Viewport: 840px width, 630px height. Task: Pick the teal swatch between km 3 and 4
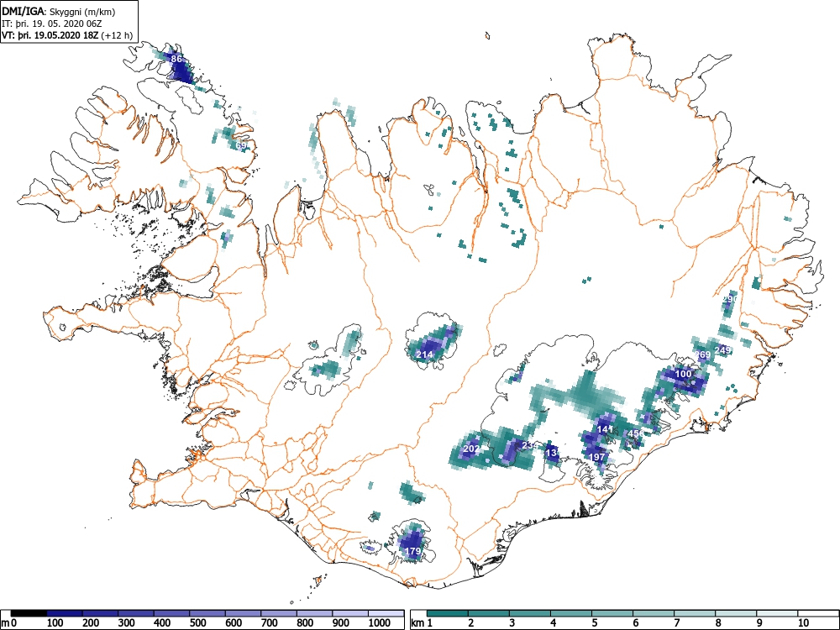(x=530, y=613)
